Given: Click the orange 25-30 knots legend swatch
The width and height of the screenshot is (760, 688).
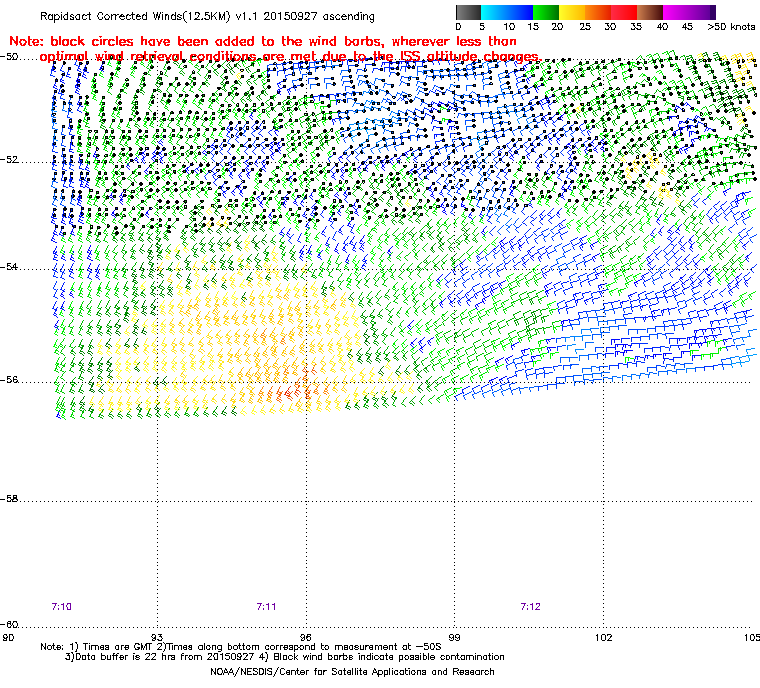Looking at the screenshot, I should coord(598,12).
